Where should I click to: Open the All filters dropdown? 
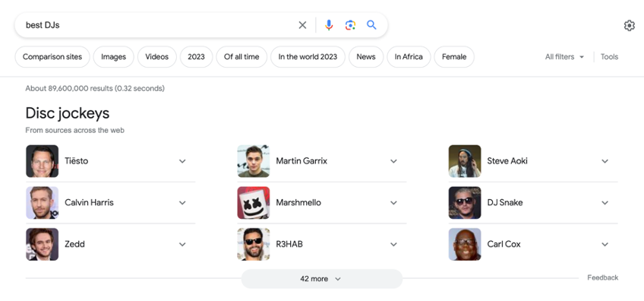[x=564, y=57]
